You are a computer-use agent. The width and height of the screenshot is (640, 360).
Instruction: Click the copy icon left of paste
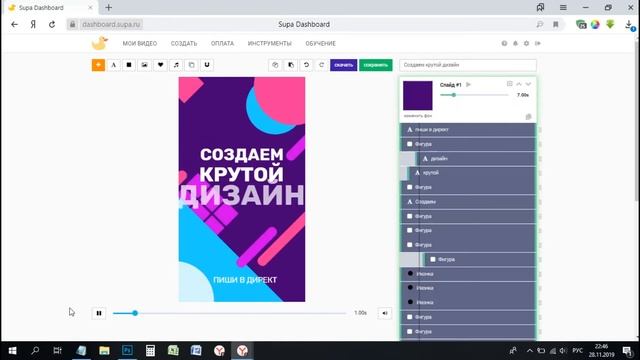275,65
